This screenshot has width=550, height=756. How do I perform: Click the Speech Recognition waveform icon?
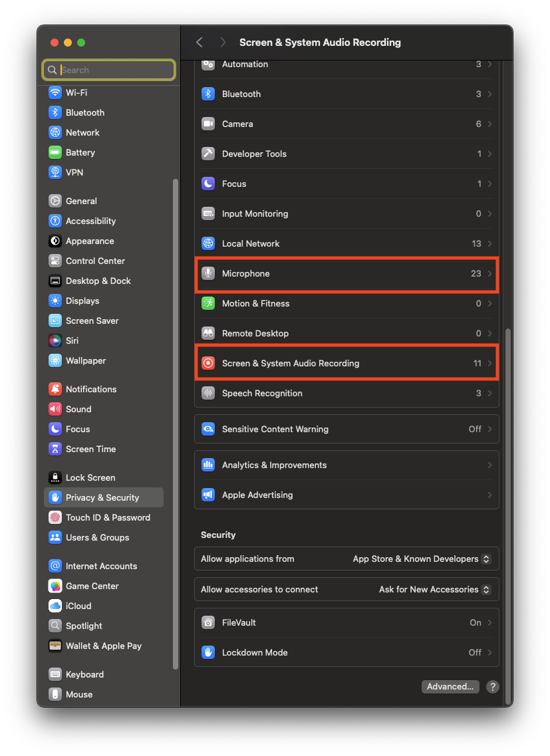point(208,393)
